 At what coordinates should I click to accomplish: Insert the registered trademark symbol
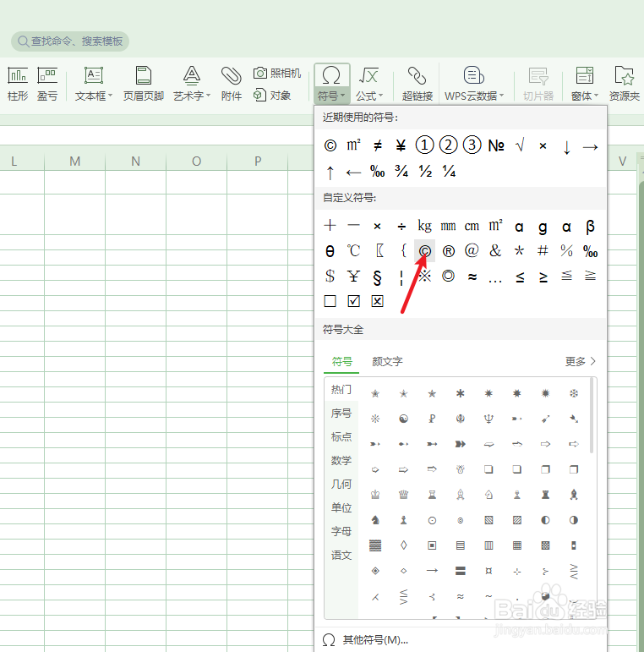click(448, 251)
